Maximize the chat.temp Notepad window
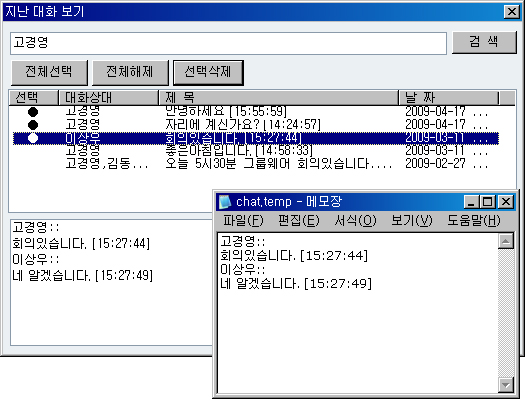 tap(488, 202)
